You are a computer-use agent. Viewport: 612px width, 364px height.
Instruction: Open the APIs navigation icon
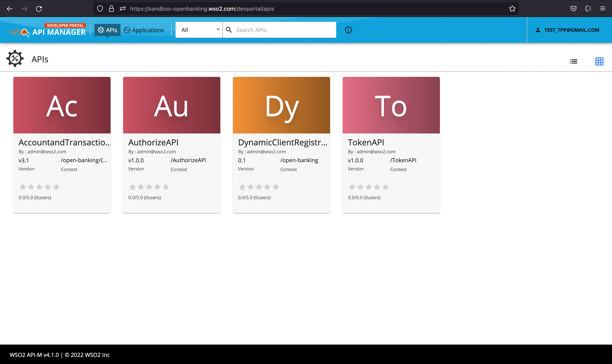click(x=101, y=30)
